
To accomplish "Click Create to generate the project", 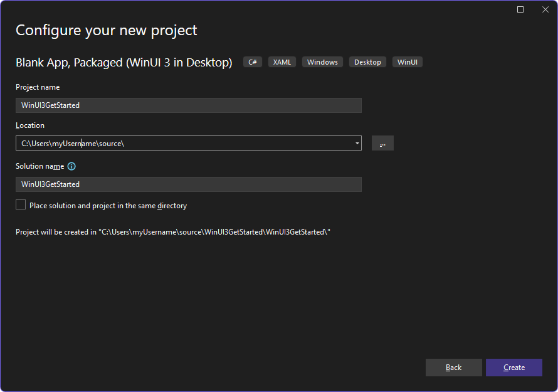I will (514, 368).
